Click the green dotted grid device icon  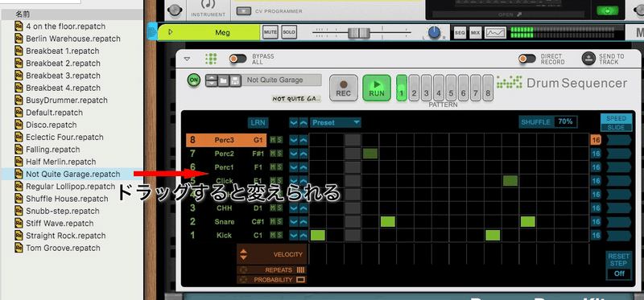click(x=211, y=59)
